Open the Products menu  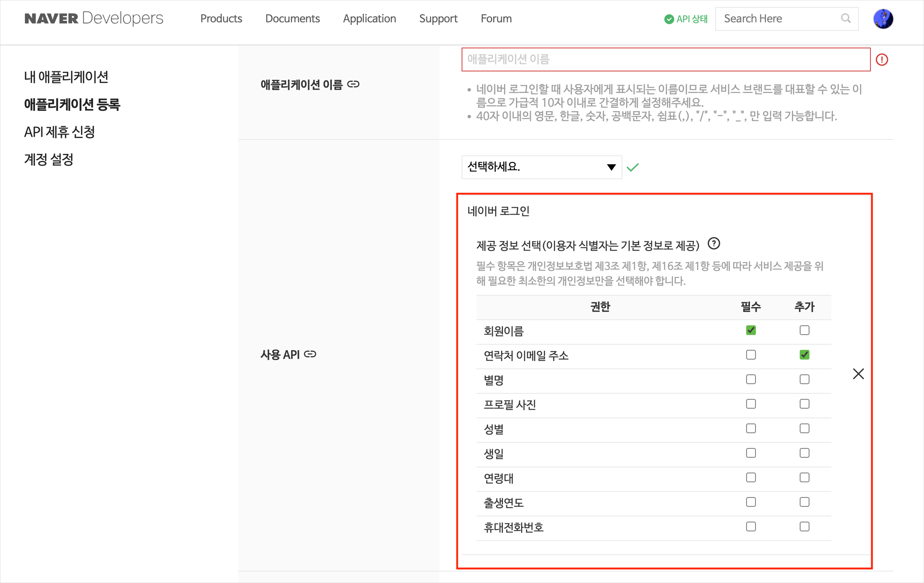(x=221, y=19)
